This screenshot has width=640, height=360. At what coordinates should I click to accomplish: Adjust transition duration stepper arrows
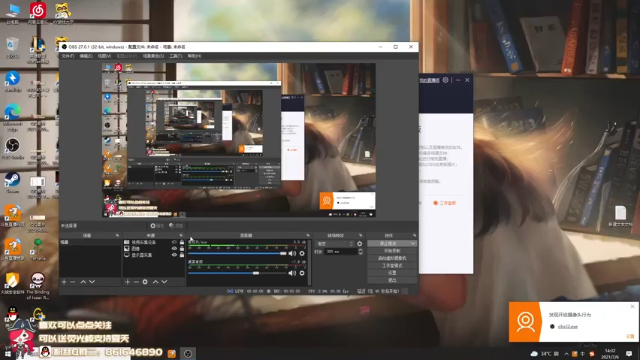pyautogui.click(x=360, y=252)
